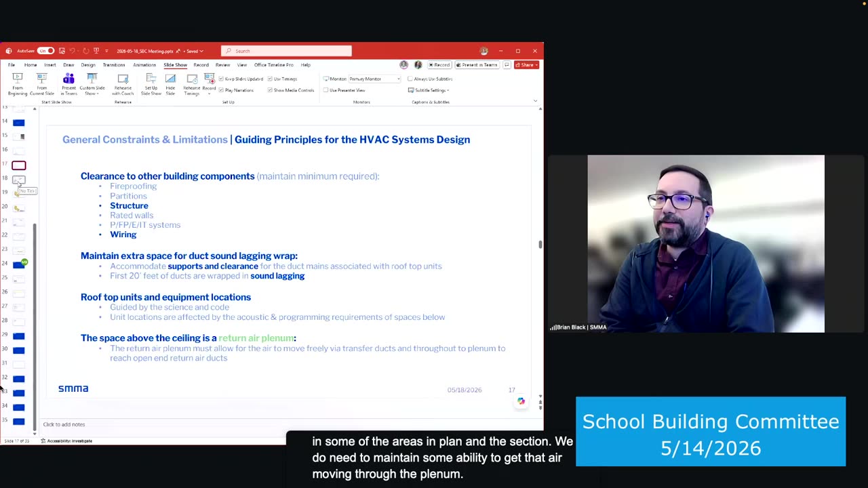868x488 pixels.
Task: Check Always Use Subtitles box
Action: tap(410, 79)
